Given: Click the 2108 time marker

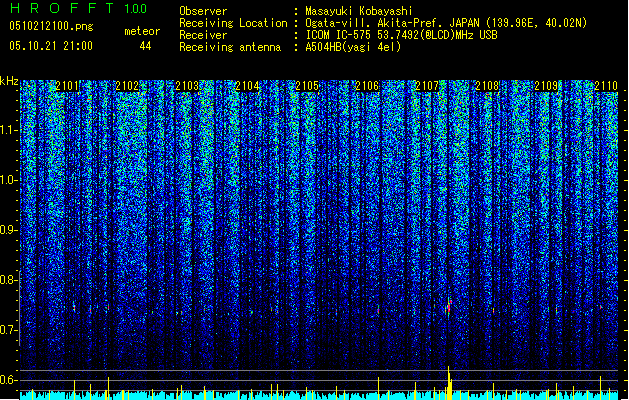Looking at the screenshot, I should [x=487, y=86].
